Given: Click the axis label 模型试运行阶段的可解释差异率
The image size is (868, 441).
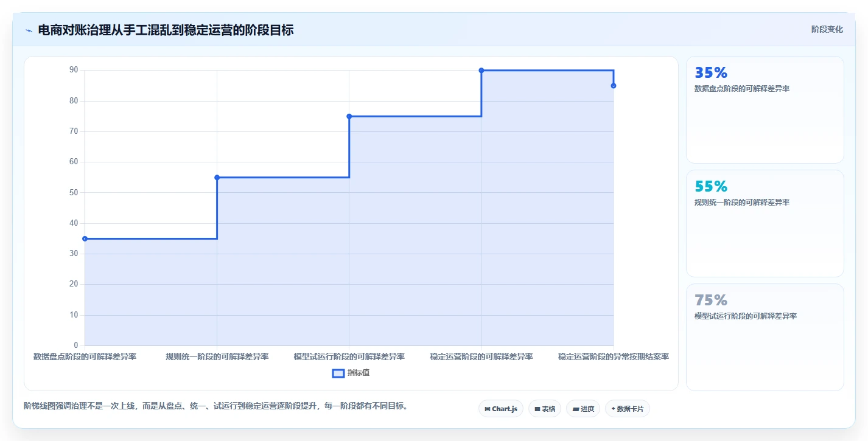Looking at the screenshot, I should [349, 356].
